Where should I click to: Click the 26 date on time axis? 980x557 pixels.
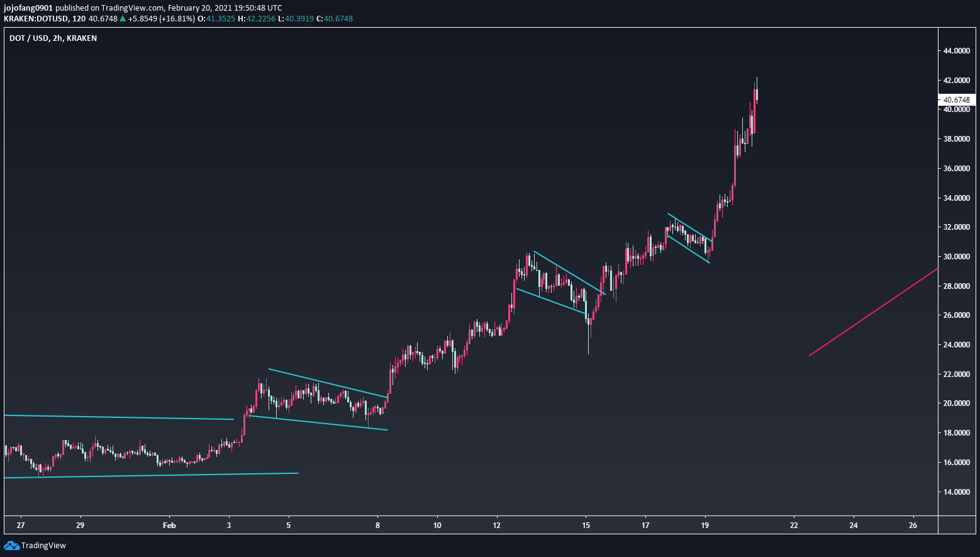click(x=913, y=526)
